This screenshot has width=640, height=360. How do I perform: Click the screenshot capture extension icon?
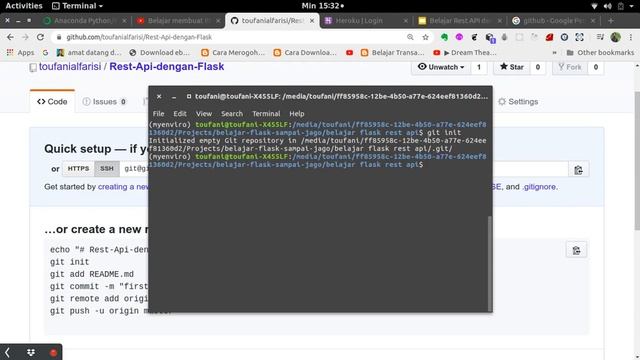580,37
